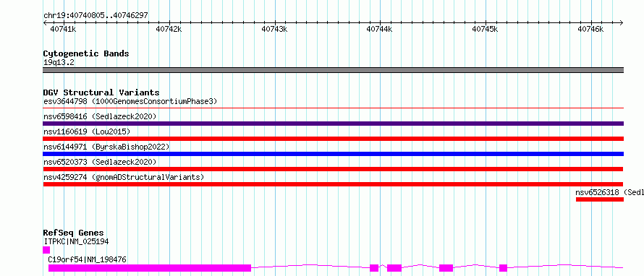Viewport: 644px width, 276px height.
Task: Click the 40741k ruler tick label
Action: 63,29
